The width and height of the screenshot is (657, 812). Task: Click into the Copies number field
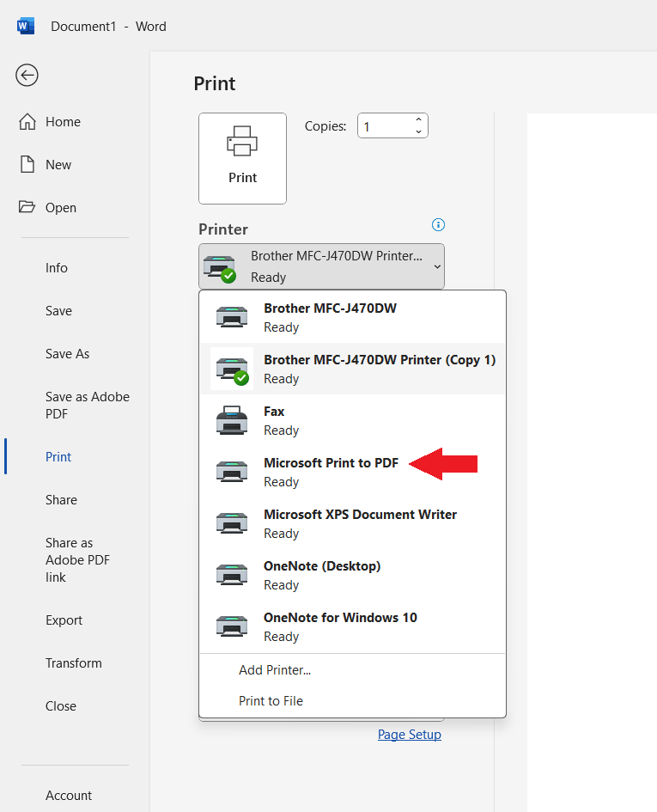click(x=386, y=125)
